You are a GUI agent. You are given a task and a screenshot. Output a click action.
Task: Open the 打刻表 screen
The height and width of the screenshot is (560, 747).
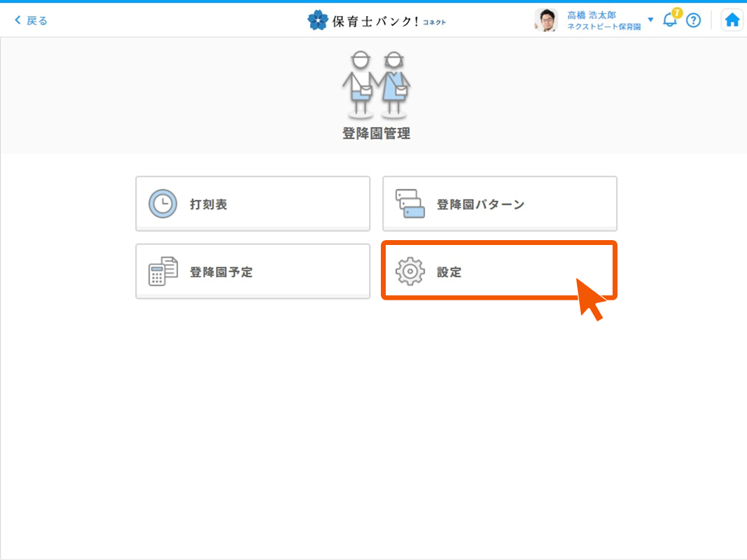pos(252,203)
